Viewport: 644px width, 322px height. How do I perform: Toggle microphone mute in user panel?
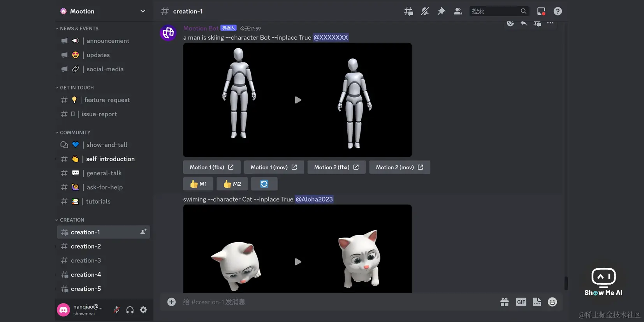pos(116,310)
